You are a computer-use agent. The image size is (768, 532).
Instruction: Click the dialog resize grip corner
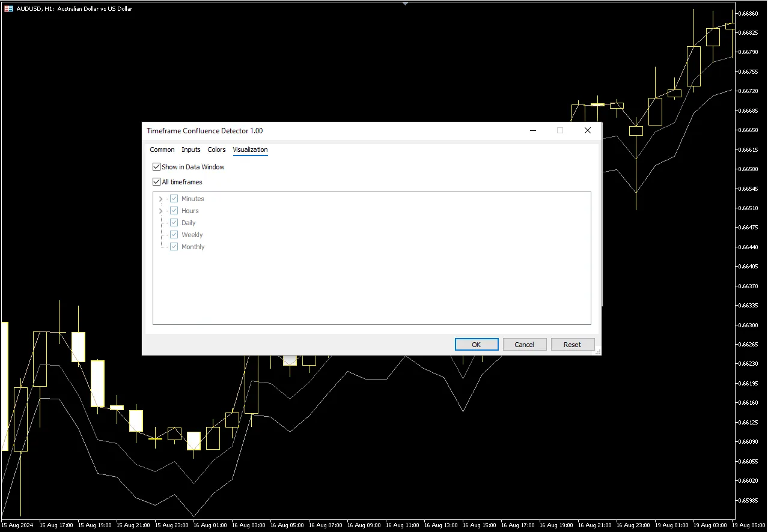click(598, 352)
